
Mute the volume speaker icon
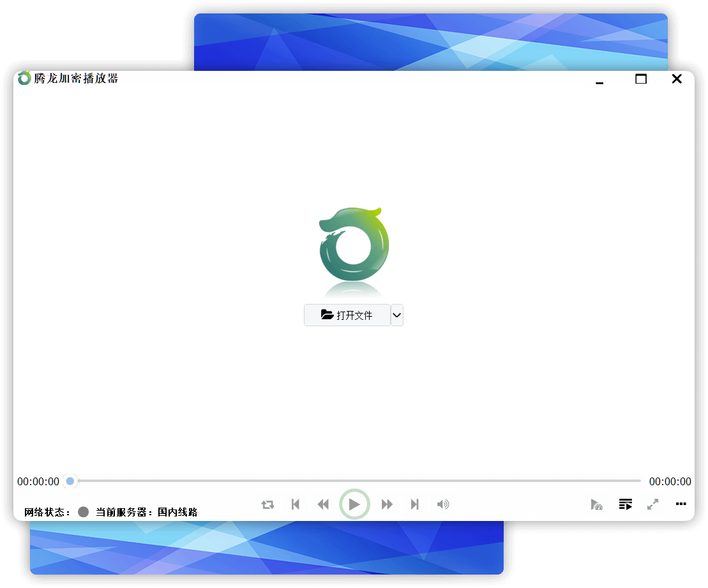tap(443, 504)
